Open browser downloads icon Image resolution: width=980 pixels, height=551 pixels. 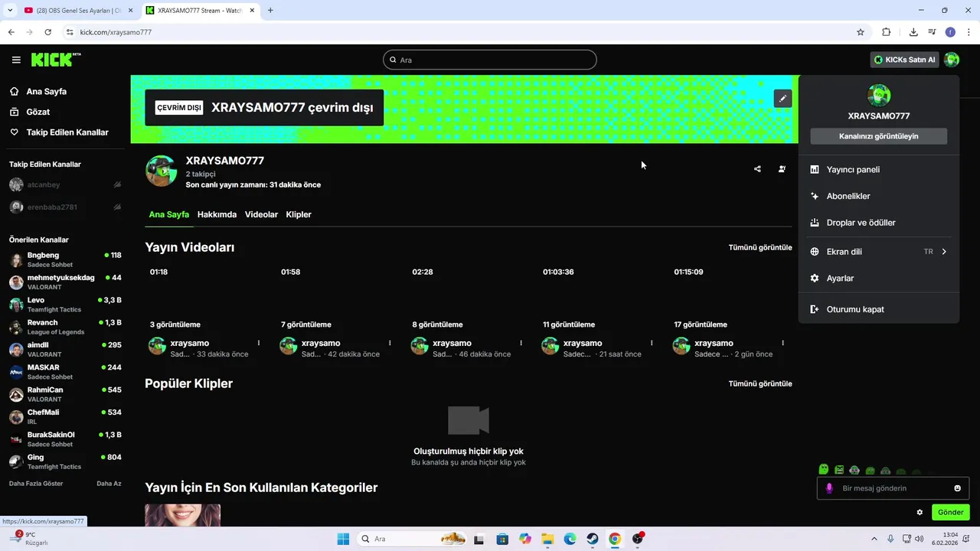[913, 32]
